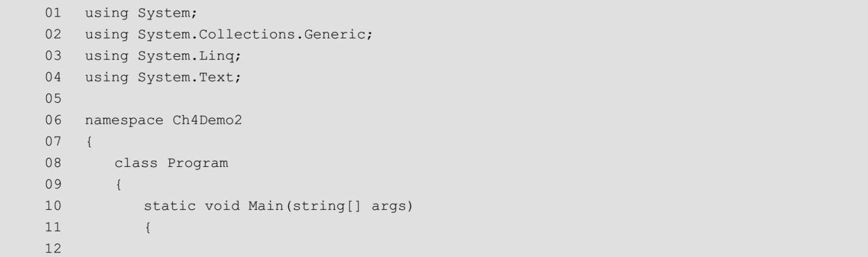Click the empty line number 05
Image resolution: width=868 pixels, height=257 pixels.
point(53,99)
